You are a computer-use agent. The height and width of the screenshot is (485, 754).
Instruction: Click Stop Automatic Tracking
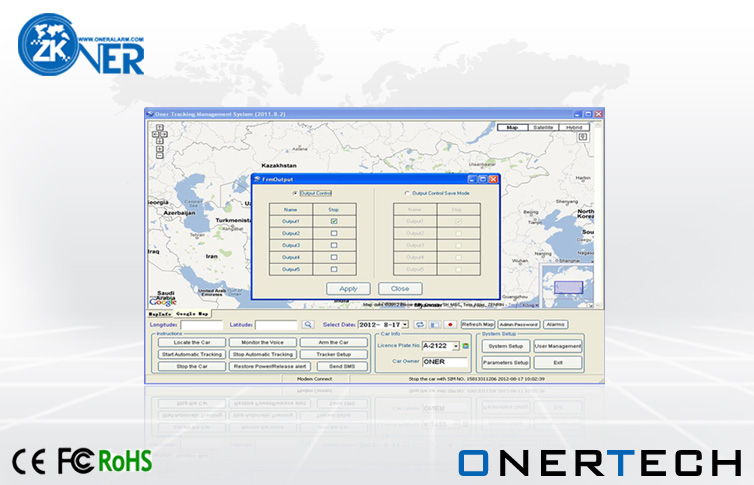263,354
